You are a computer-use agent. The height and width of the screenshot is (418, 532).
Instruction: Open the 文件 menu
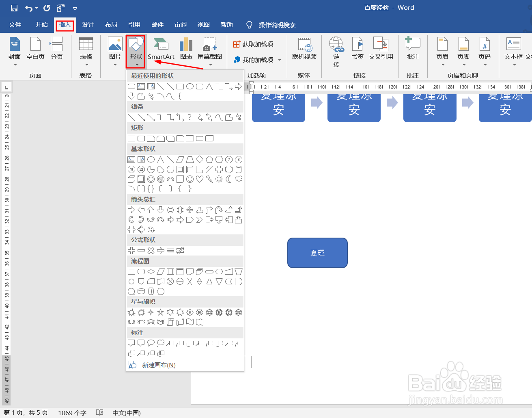pos(15,25)
